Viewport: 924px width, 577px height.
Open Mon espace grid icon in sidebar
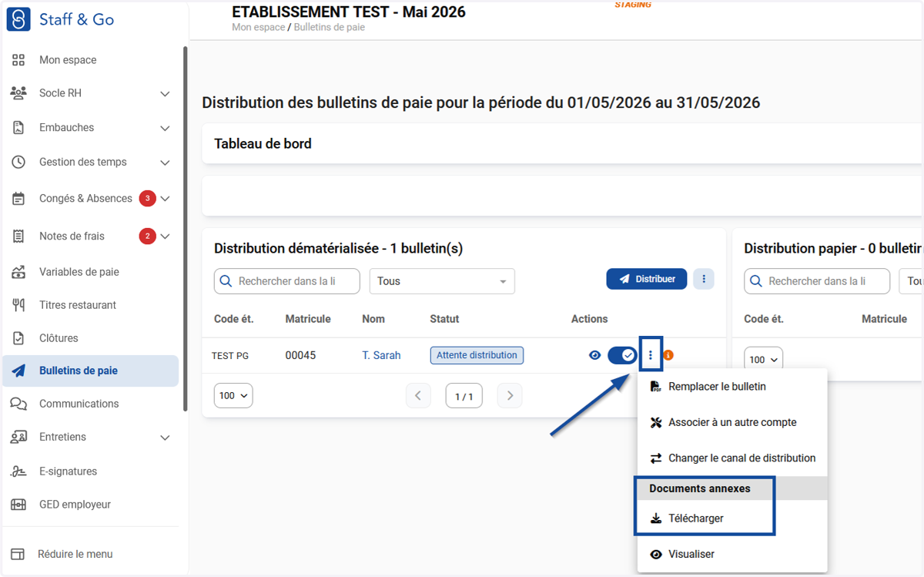coord(18,60)
